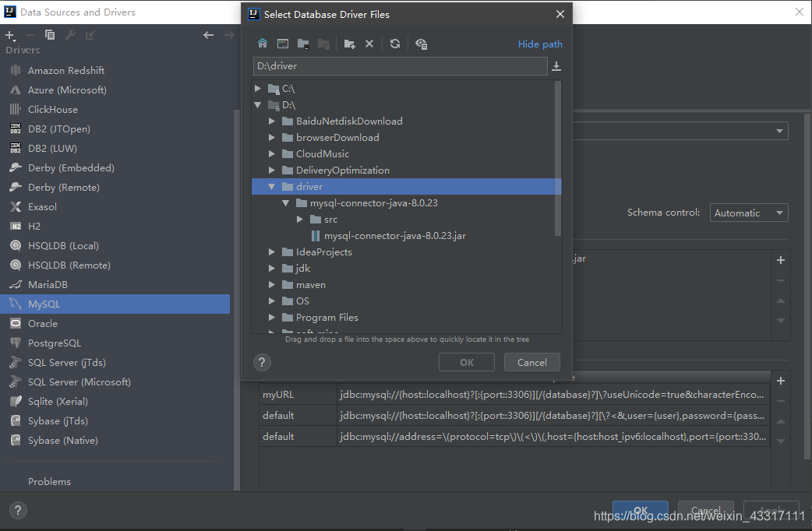The image size is (812, 531).
Task: Click OK in the file chooser dialog
Action: (x=467, y=362)
